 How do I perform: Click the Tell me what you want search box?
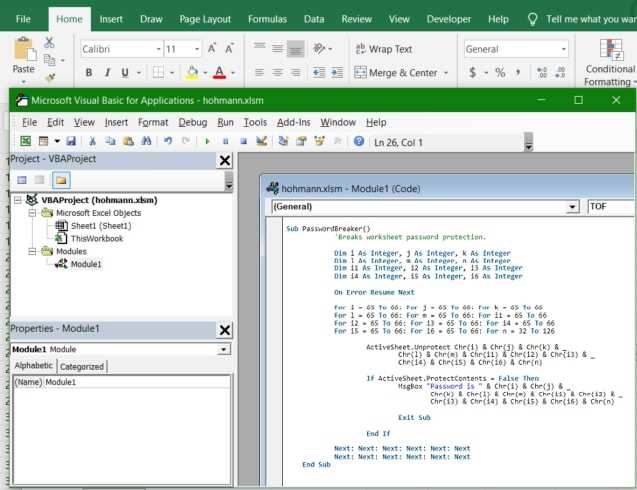pos(591,19)
